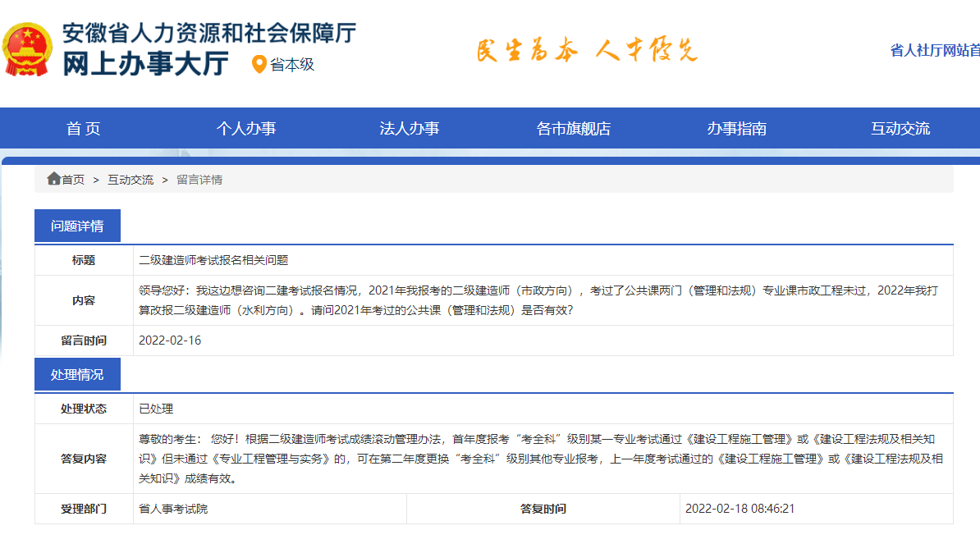Click the 问题详情 section header
Viewport: 980px width, 553px height.
point(79,226)
